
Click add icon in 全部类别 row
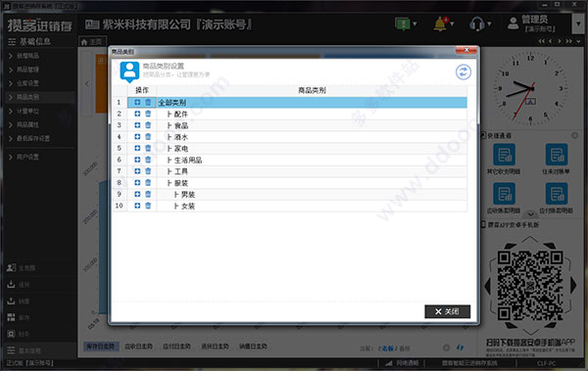pos(137,103)
